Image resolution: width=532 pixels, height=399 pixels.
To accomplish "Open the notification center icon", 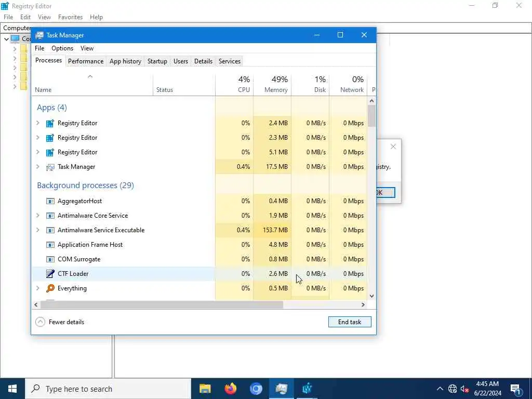I will [516, 389].
